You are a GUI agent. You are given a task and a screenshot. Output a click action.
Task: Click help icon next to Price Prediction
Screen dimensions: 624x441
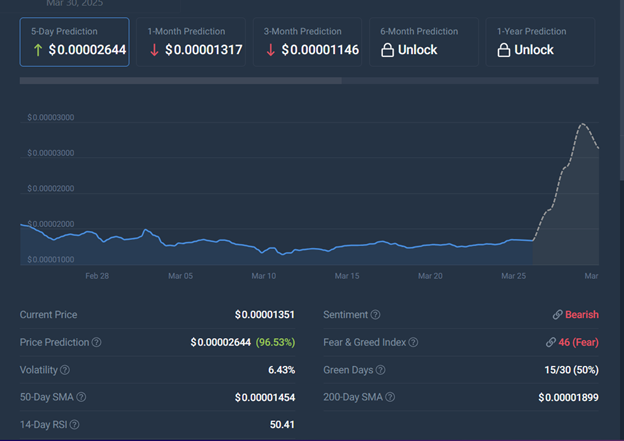(97, 342)
